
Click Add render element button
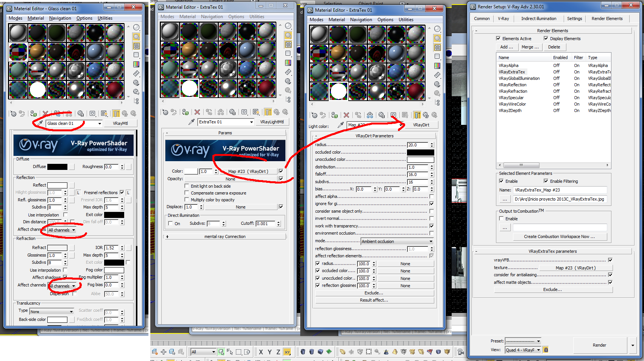click(507, 47)
